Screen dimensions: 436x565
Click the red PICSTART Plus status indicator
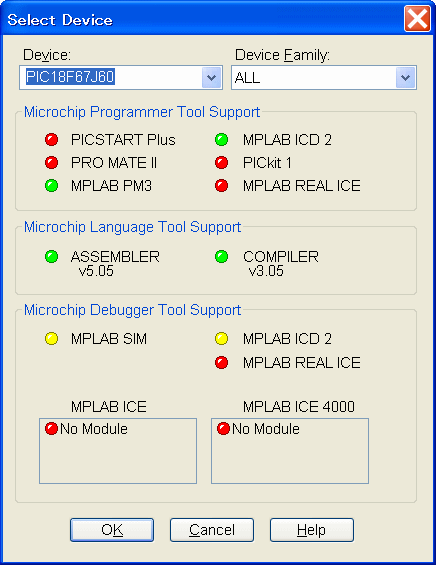(x=52, y=139)
